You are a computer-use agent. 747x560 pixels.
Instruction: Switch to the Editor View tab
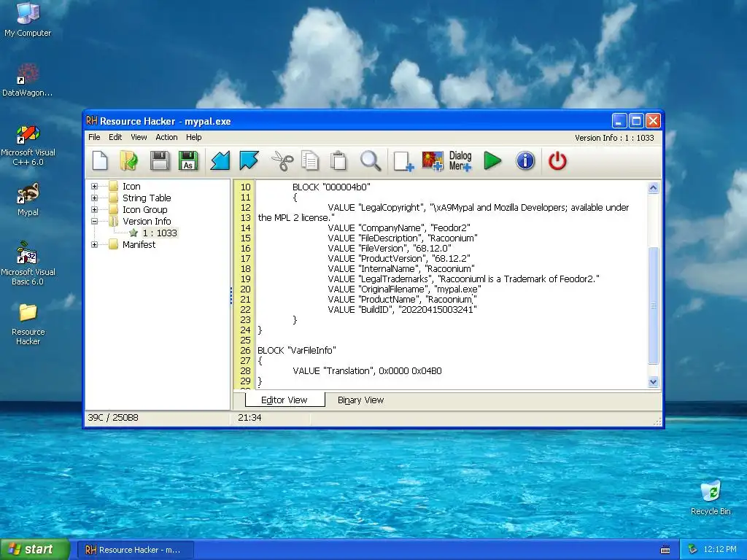(x=285, y=400)
